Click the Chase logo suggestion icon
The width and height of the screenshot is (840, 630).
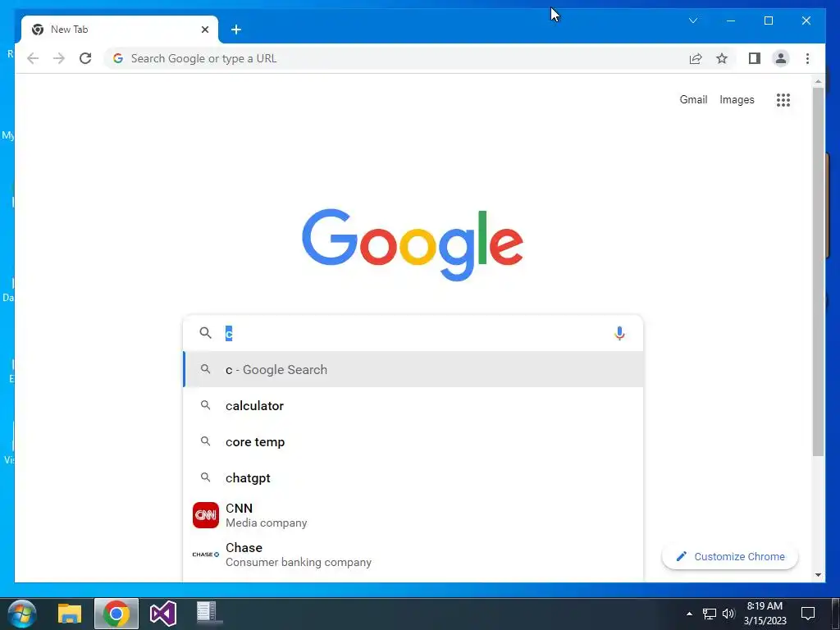tap(206, 555)
